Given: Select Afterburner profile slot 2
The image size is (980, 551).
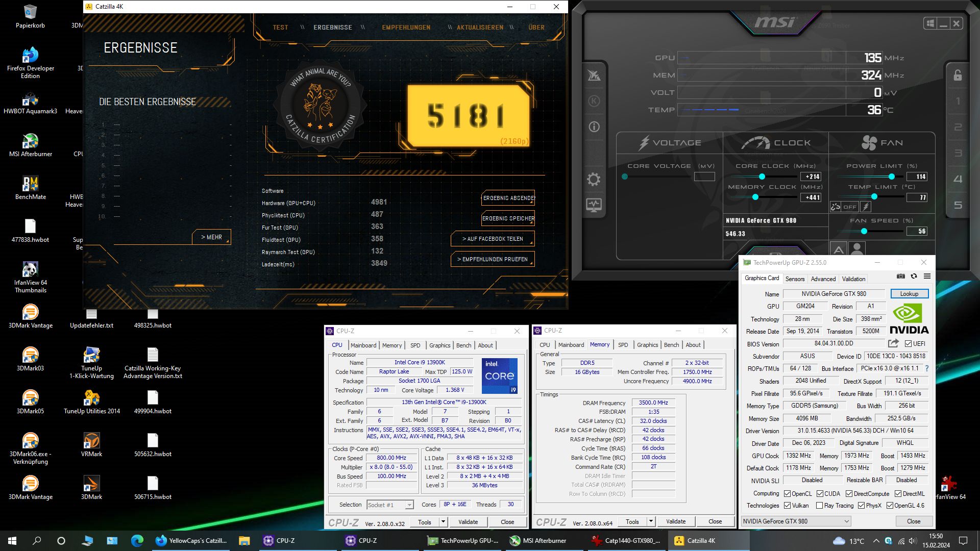Looking at the screenshot, I should 958,127.
